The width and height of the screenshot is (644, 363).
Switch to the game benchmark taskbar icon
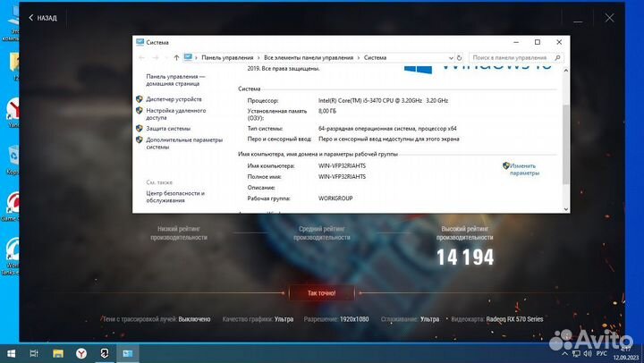click(x=105, y=353)
